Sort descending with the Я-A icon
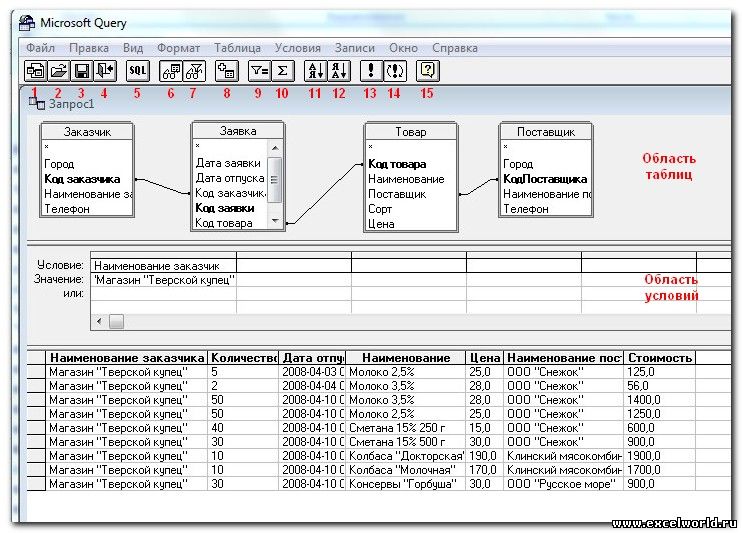Viewport: 742px width, 533px height. pos(339,71)
